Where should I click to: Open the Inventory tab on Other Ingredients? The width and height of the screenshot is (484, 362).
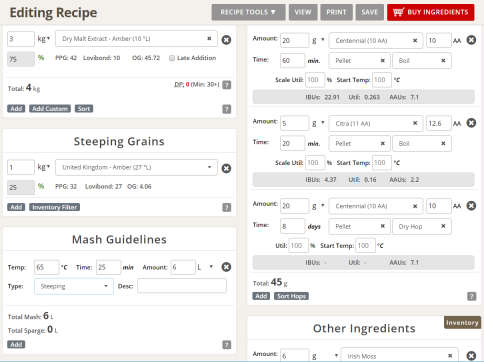point(462,323)
